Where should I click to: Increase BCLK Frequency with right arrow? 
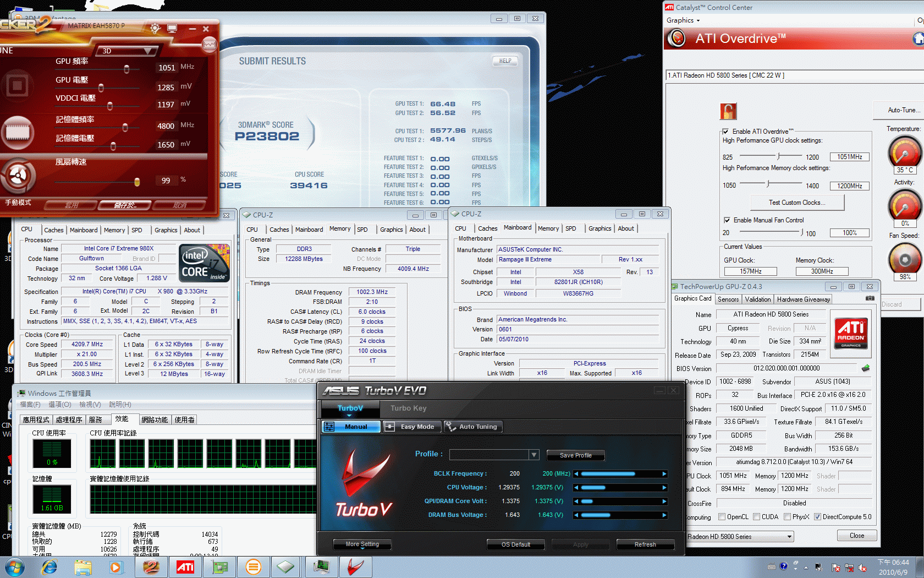tap(664, 474)
